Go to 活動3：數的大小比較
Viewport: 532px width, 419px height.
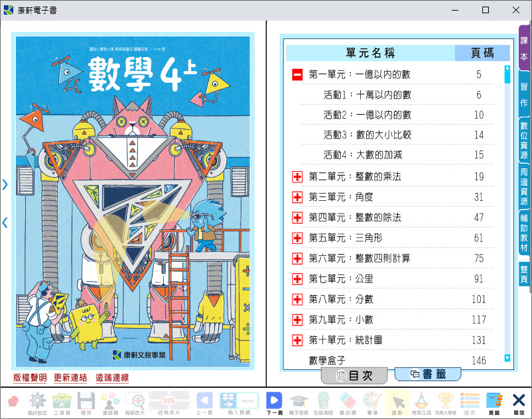(x=367, y=135)
